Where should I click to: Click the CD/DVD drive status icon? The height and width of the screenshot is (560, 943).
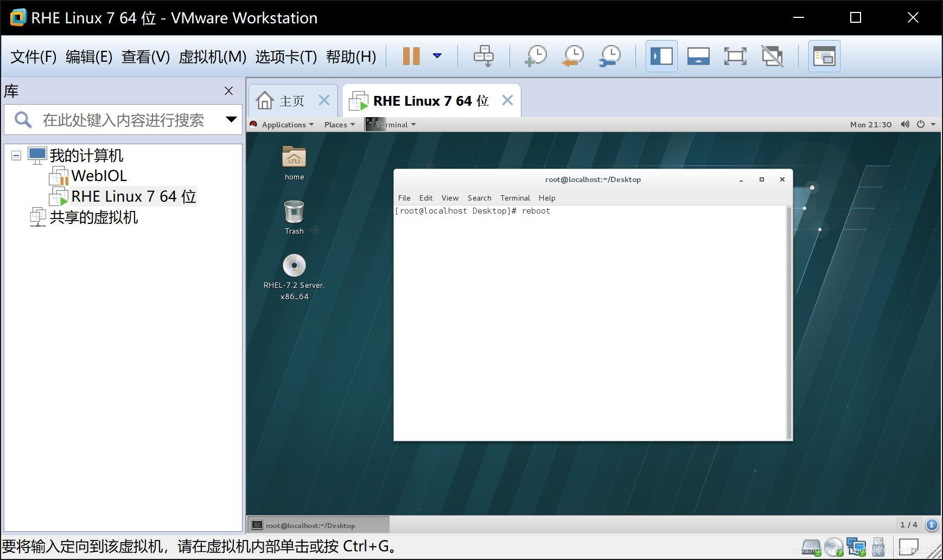(834, 547)
